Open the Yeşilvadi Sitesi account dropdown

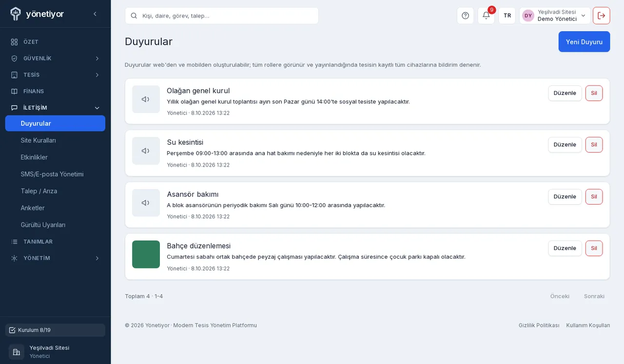tap(555, 16)
